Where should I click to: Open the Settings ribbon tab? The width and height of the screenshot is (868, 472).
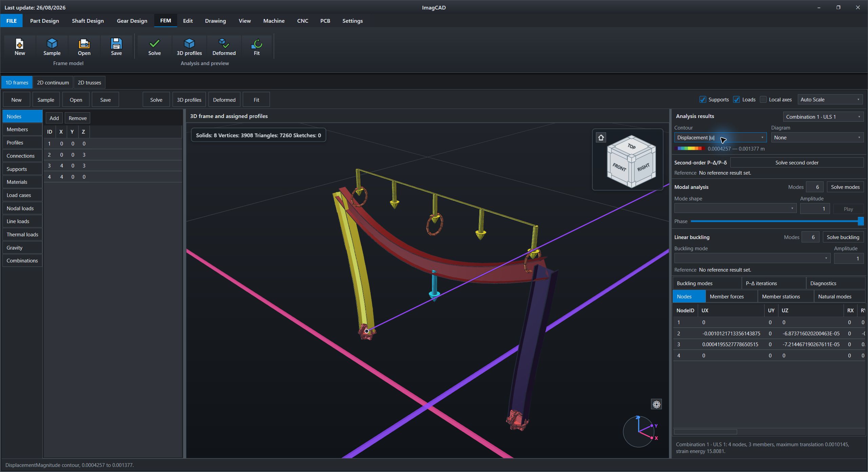(352, 21)
